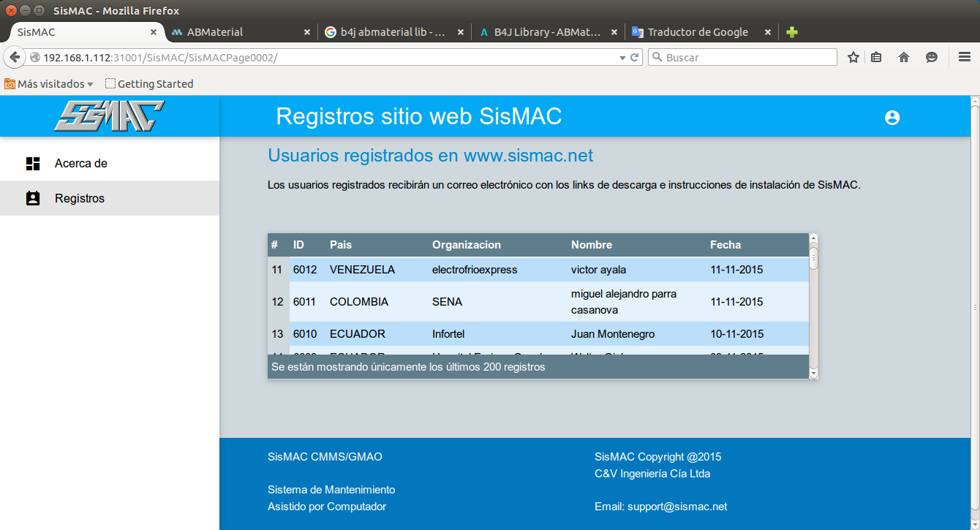Expand the Más visitados bookmarks dropdown

click(49, 84)
